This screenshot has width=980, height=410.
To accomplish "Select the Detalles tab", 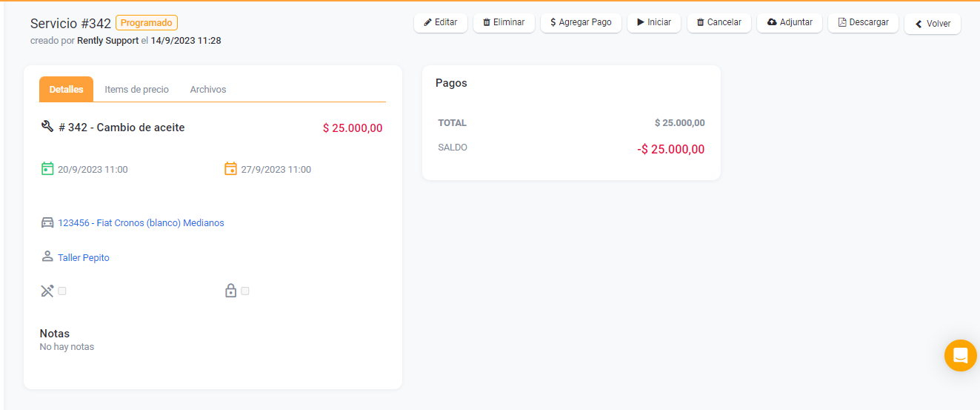I will coord(66,89).
